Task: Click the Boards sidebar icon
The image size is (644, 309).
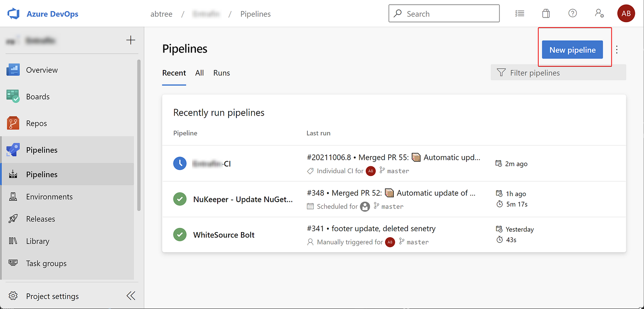Action: click(x=13, y=97)
